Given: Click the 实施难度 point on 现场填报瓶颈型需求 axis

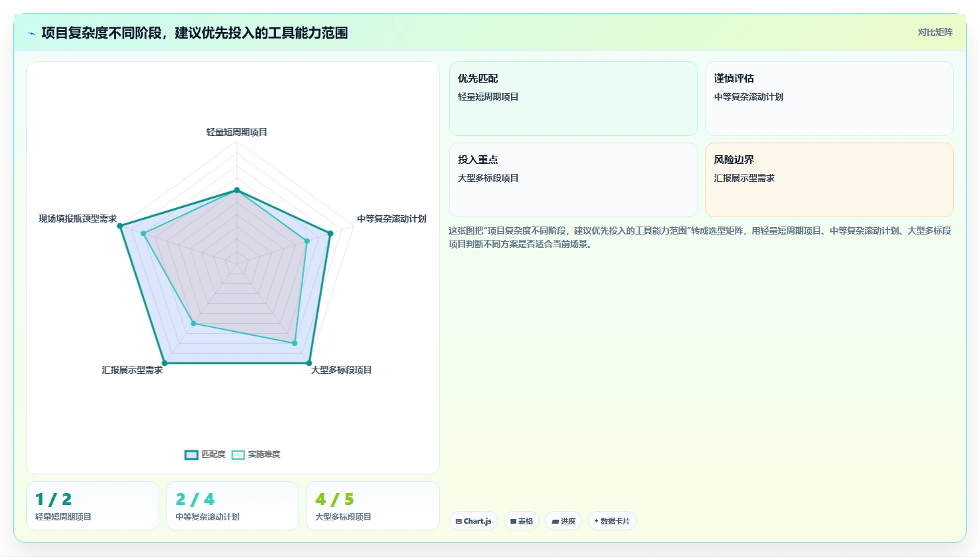Looking at the screenshot, I should tap(143, 233).
